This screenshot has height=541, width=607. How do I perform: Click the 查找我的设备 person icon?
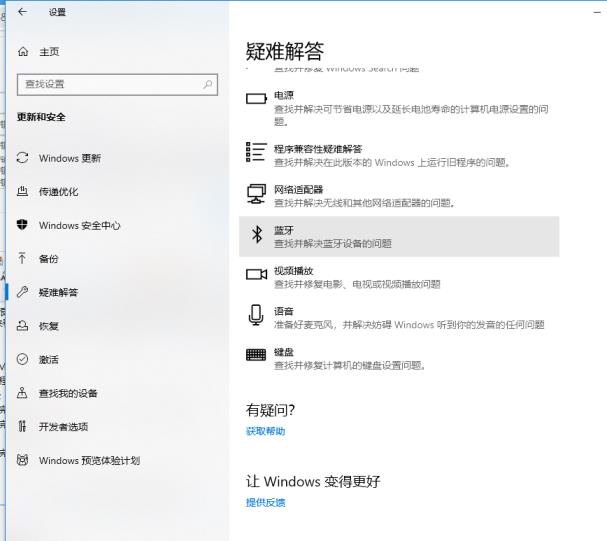tap(22, 393)
